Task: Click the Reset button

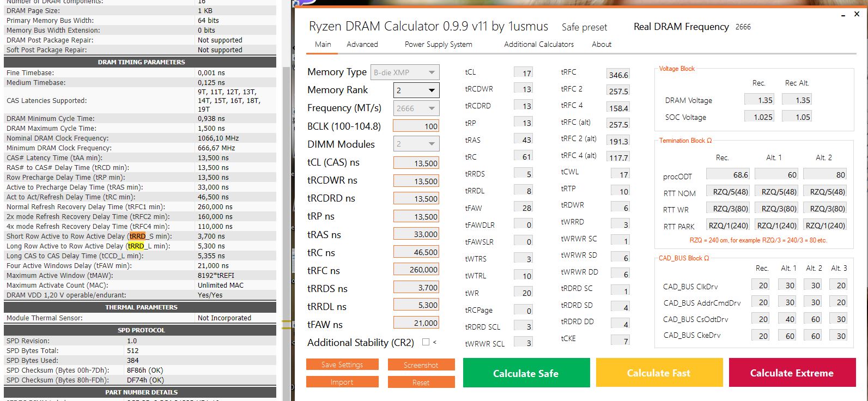Action: 421,382
